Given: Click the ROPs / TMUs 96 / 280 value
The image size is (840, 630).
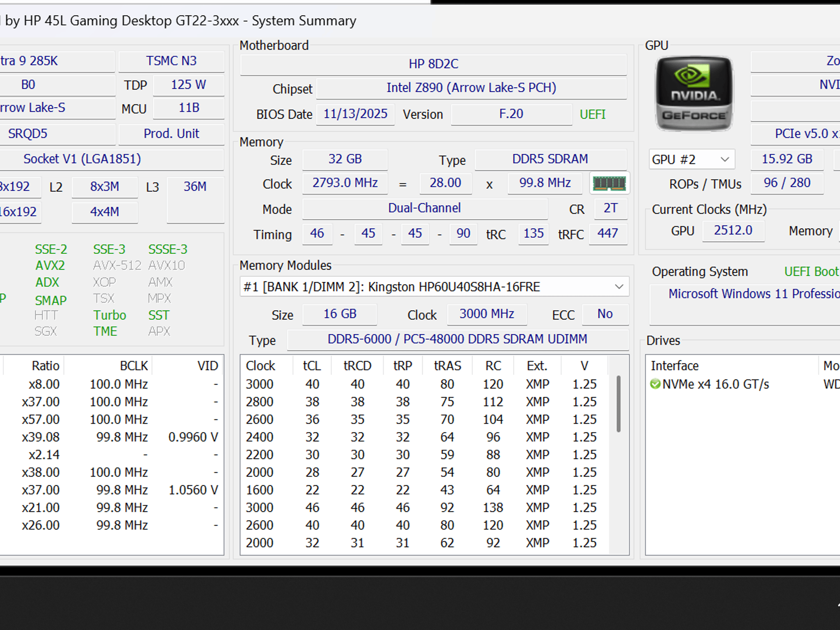Looking at the screenshot, I should [x=787, y=183].
